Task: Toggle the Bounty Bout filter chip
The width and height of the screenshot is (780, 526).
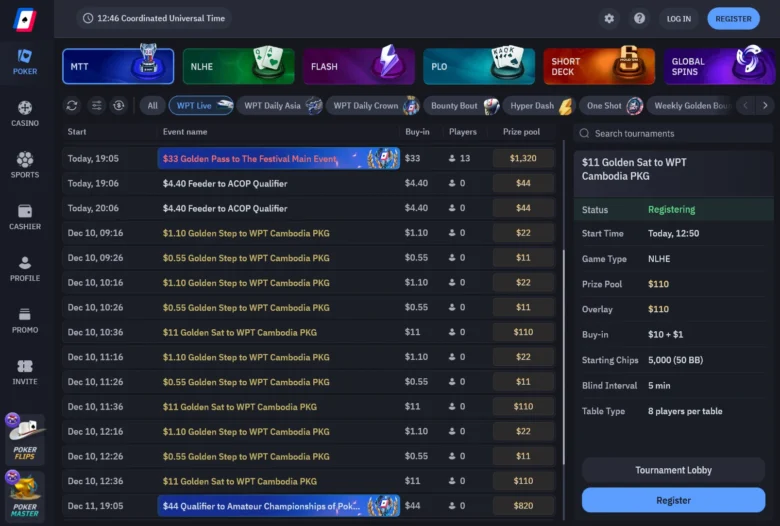Action: click(x=462, y=105)
